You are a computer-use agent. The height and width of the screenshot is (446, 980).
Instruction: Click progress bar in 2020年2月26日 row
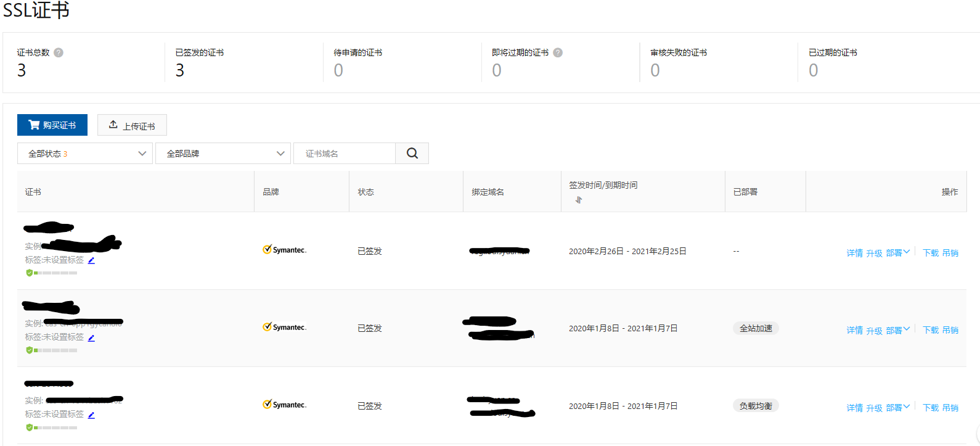[55, 273]
